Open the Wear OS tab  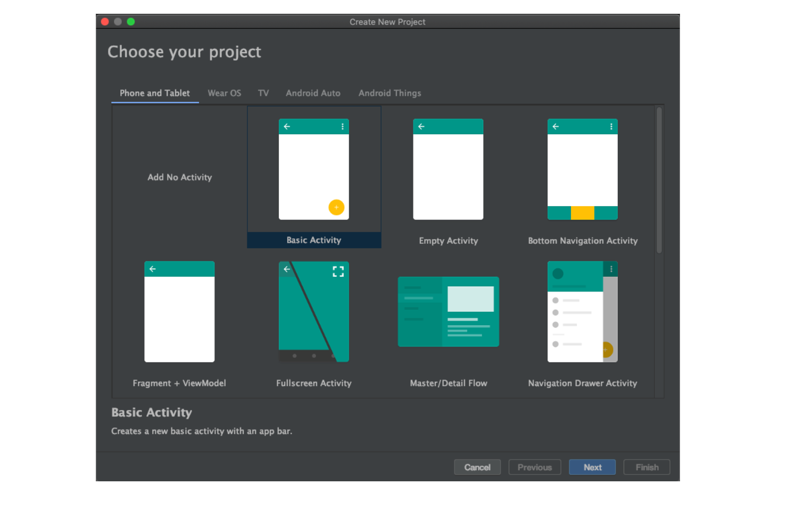225,93
